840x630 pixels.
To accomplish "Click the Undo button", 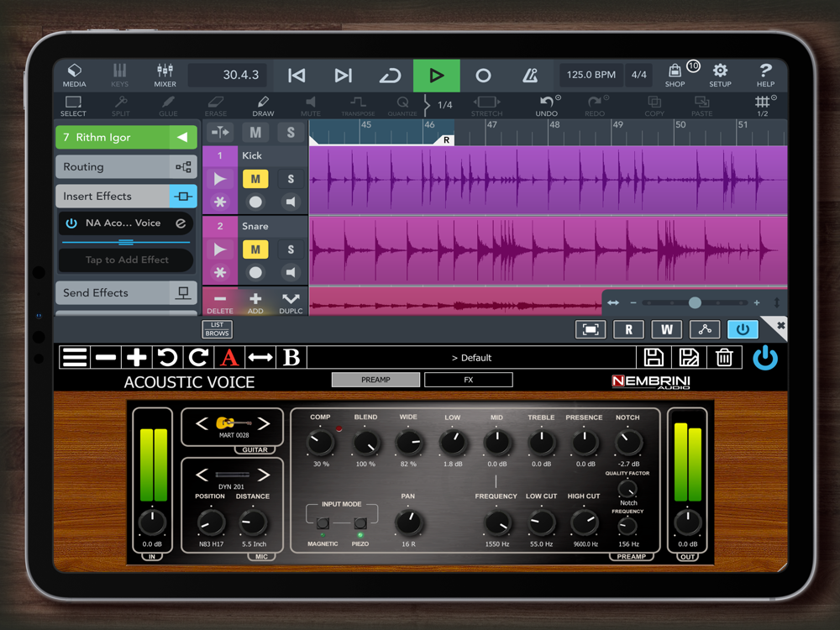I will click(x=547, y=106).
